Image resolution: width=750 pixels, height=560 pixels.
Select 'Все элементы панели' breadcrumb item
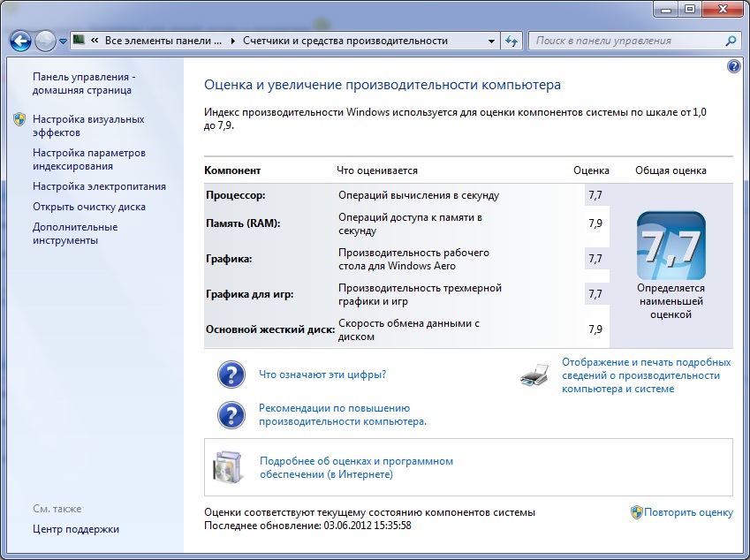(160, 41)
